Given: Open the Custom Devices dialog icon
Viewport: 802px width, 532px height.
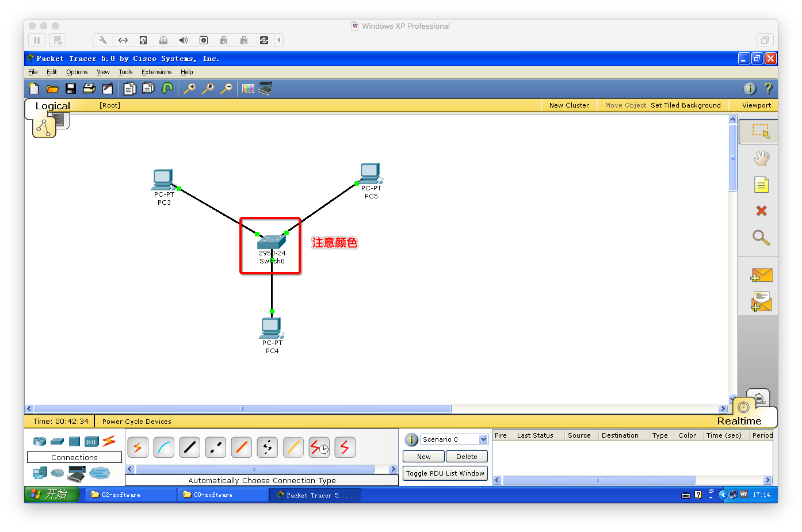Looking at the screenshot, I should (x=265, y=89).
